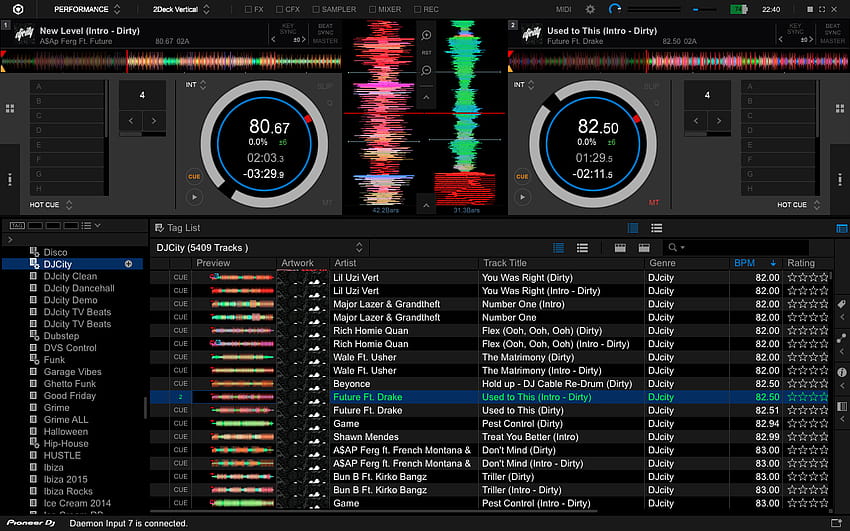Image resolution: width=850 pixels, height=531 pixels.
Task: Click the Preview column header
Action: [x=234, y=263]
